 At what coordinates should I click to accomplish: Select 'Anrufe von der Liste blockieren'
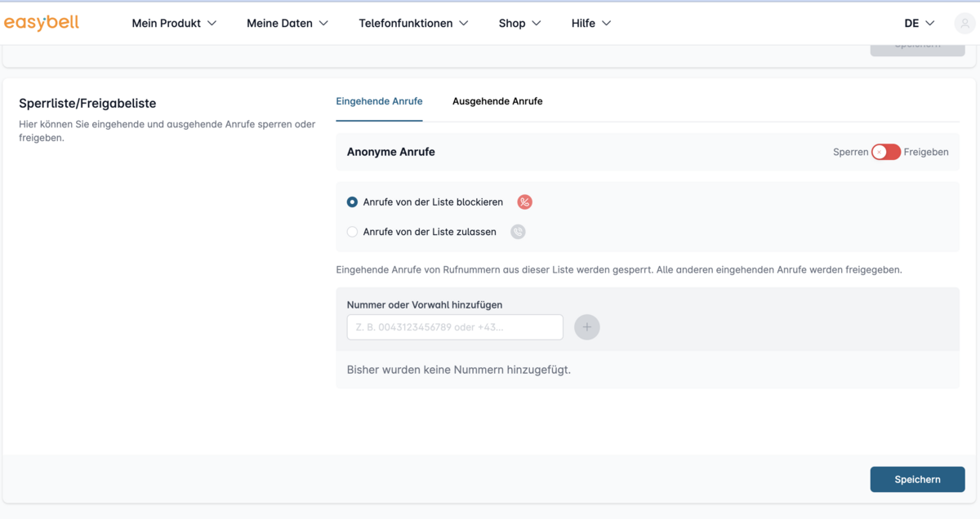tap(353, 202)
